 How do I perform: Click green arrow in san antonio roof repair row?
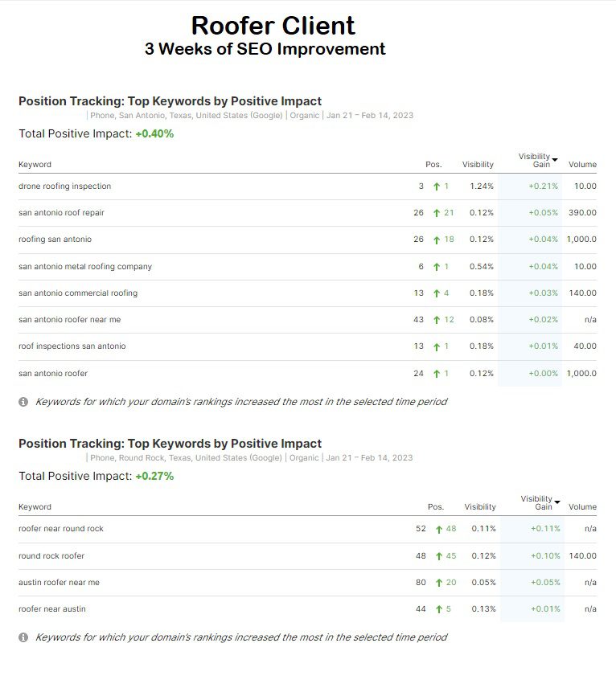(436, 213)
